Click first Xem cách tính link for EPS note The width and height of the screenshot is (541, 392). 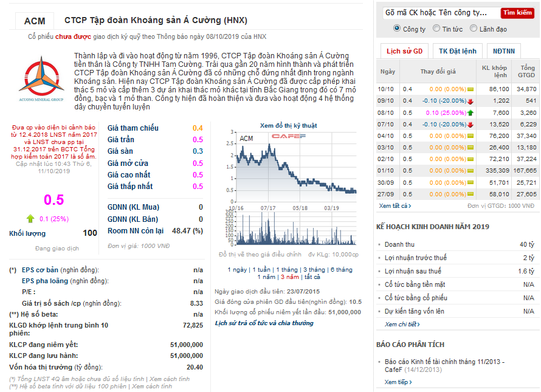170,379
